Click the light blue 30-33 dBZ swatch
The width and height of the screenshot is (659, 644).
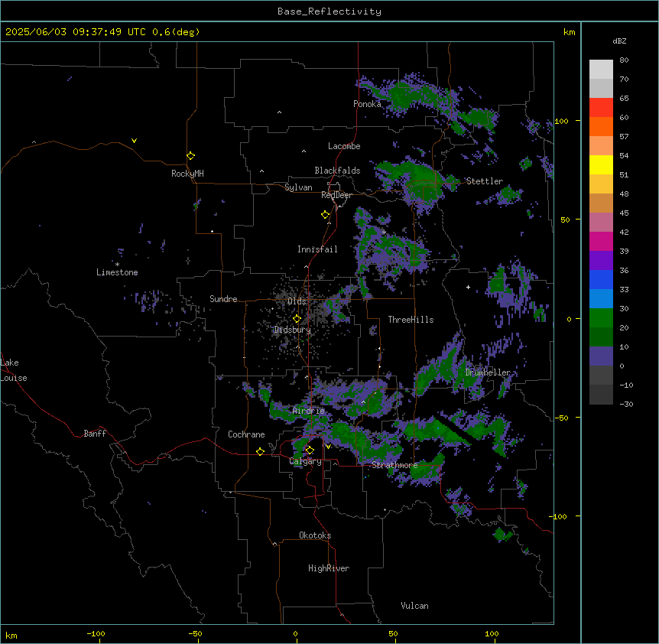click(x=601, y=299)
